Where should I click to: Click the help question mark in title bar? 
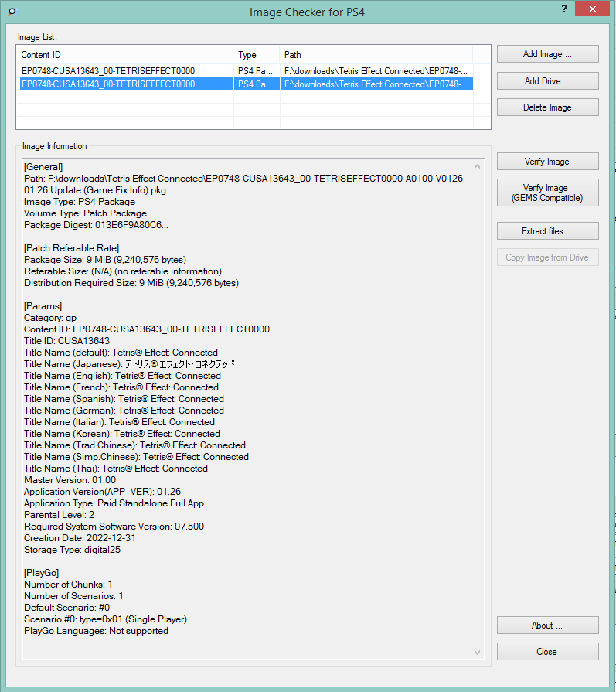click(564, 9)
